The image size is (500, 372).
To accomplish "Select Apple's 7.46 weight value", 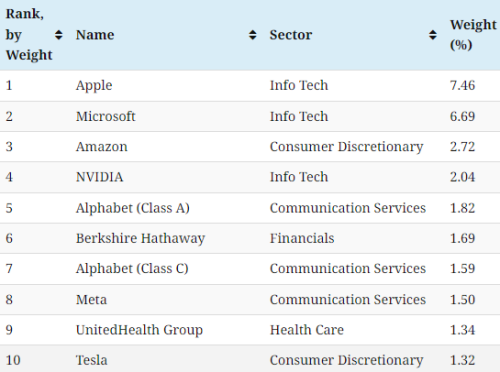I will pos(462,85).
